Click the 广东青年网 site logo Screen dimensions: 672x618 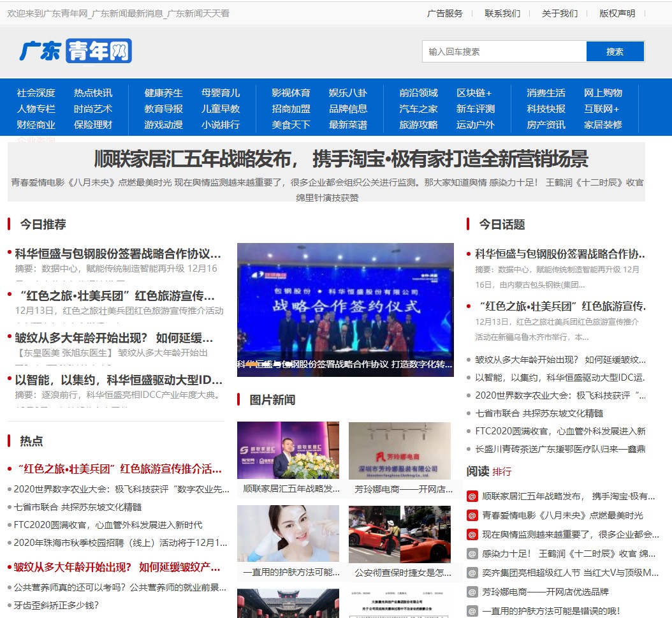pos(75,51)
